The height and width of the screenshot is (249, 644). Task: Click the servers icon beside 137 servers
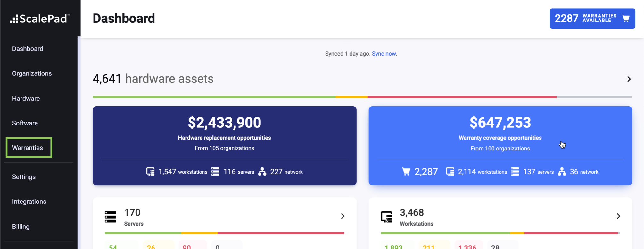[515, 172]
